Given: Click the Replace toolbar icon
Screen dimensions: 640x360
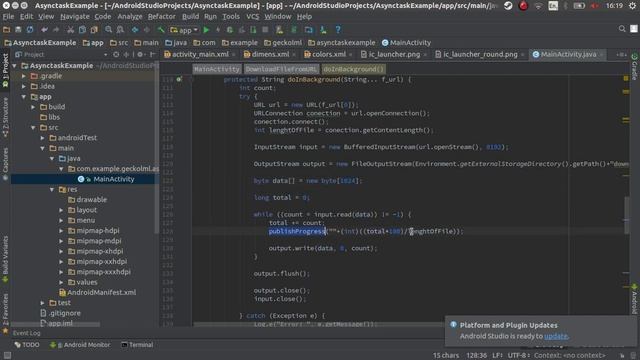Looking at the screenshot, I should point(120,30).
